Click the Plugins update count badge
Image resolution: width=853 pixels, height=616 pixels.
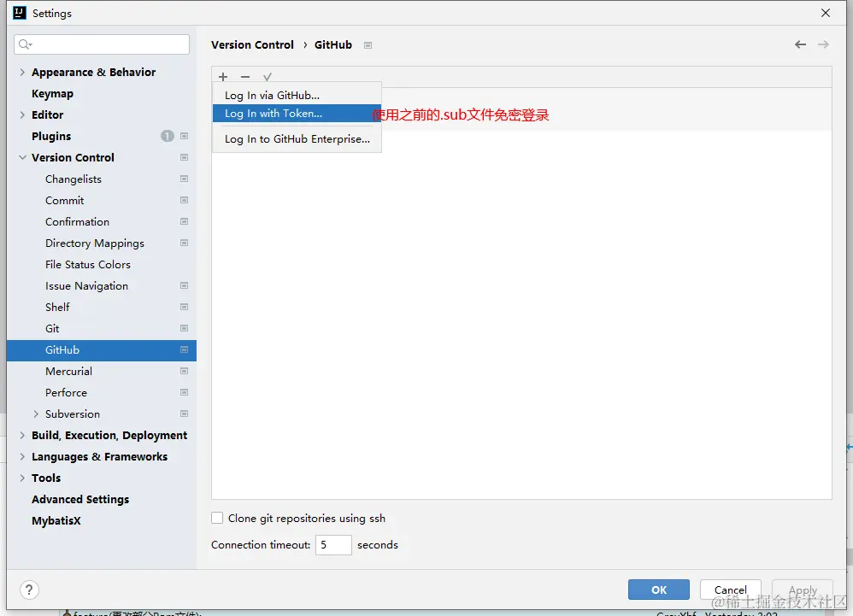click(167, 136)
